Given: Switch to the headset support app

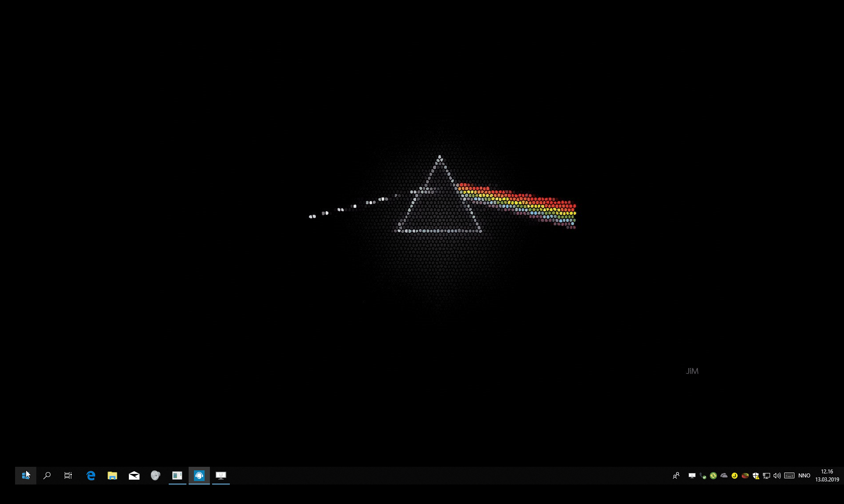Looking at the screenshot, I should pyautogui.click(x=199, y=476).
